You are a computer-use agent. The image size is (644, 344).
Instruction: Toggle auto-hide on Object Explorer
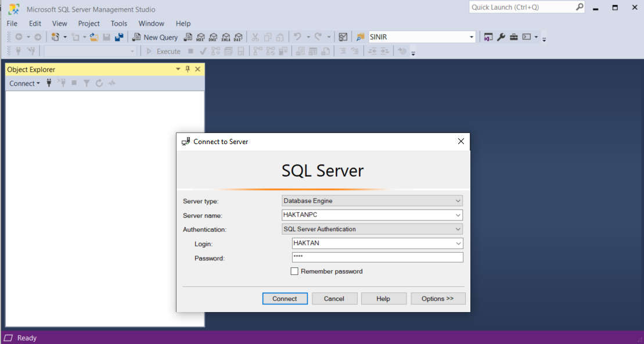tap(188, 69)
